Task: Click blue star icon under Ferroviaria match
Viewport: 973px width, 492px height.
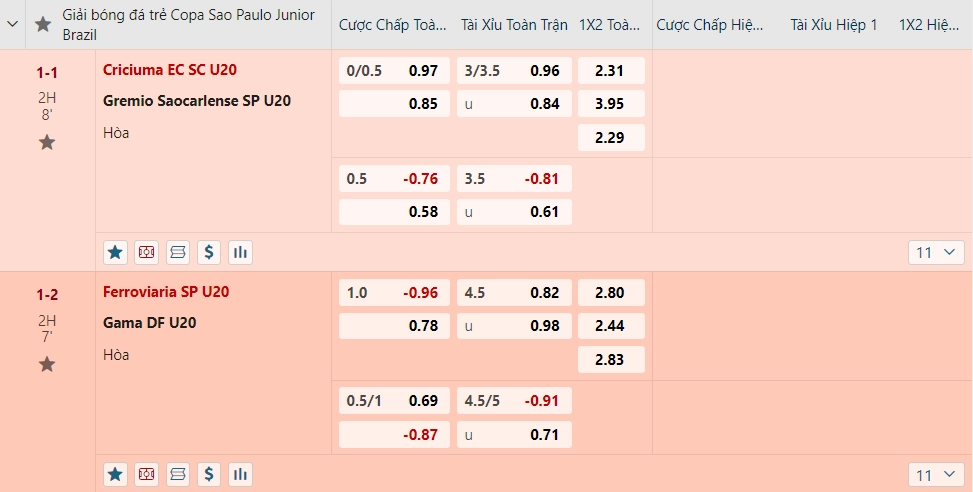Action: click(115, 475)
